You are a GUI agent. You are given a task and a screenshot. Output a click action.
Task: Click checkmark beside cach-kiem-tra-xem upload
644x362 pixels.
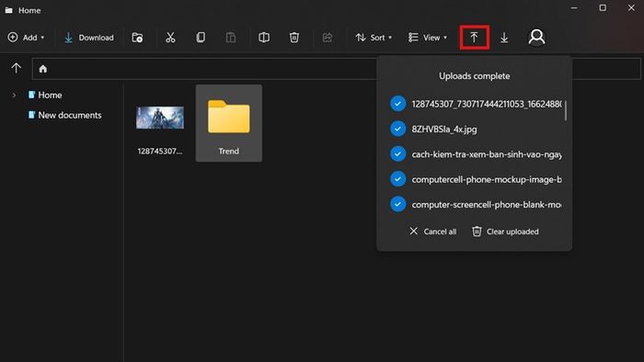[397, 153]
